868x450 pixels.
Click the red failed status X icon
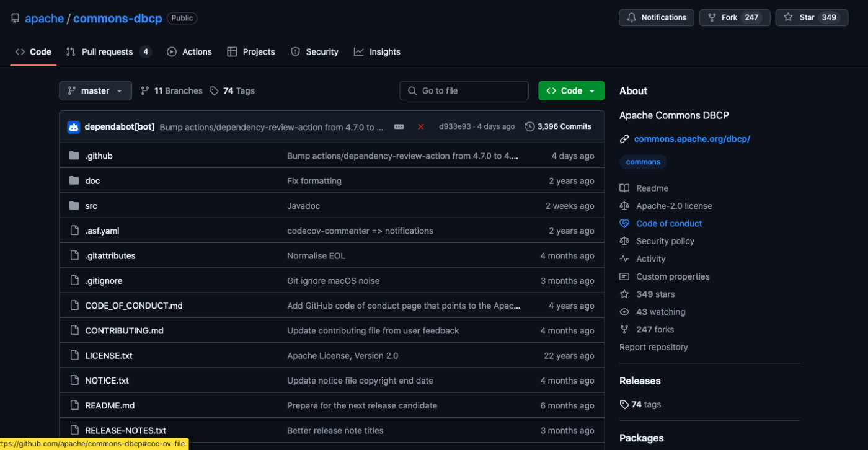[421, 127]
